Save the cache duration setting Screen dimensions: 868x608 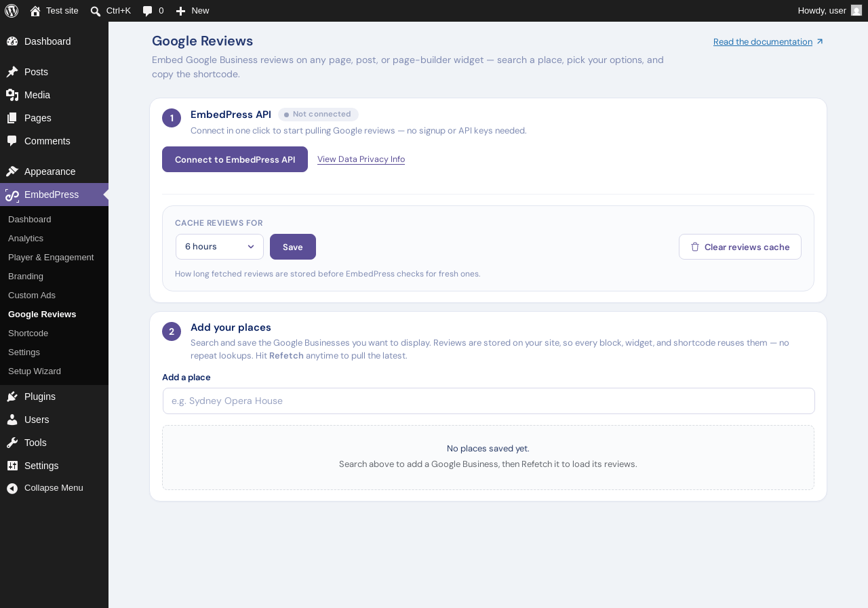tap(293, 247)
